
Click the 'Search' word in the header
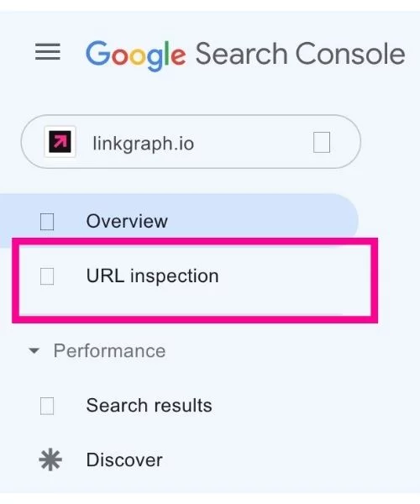(x=241, y=54)
